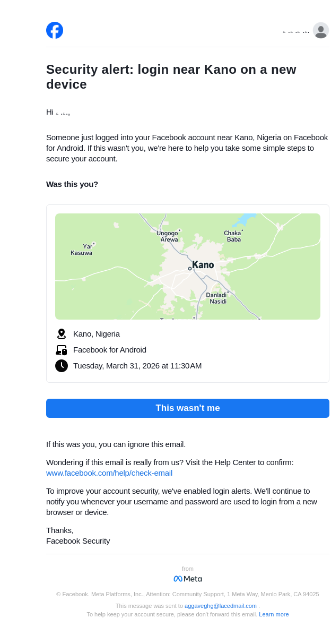Click the aggaveghg@lacedmail.com email address
The height and width of the screenshot is (644, 331).
click(221, 606)
